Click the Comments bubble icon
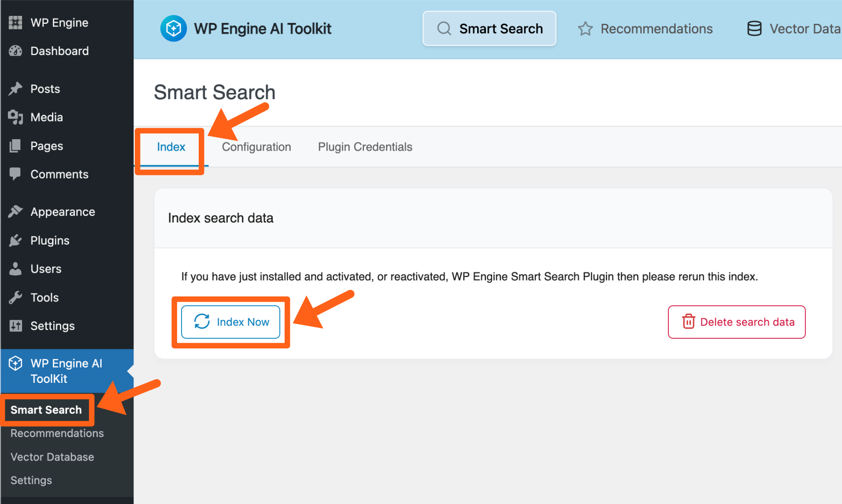Image resolution: width=842 pixels, height=504 pixels. point(15,174)
